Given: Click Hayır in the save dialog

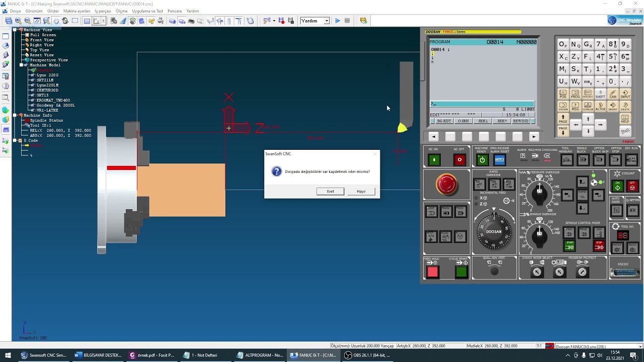Looking at the screenshot, I should [361, 191].
